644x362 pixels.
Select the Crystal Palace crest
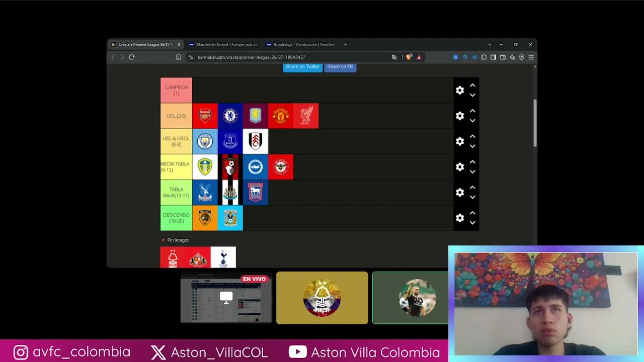click(x=205, y=193)
